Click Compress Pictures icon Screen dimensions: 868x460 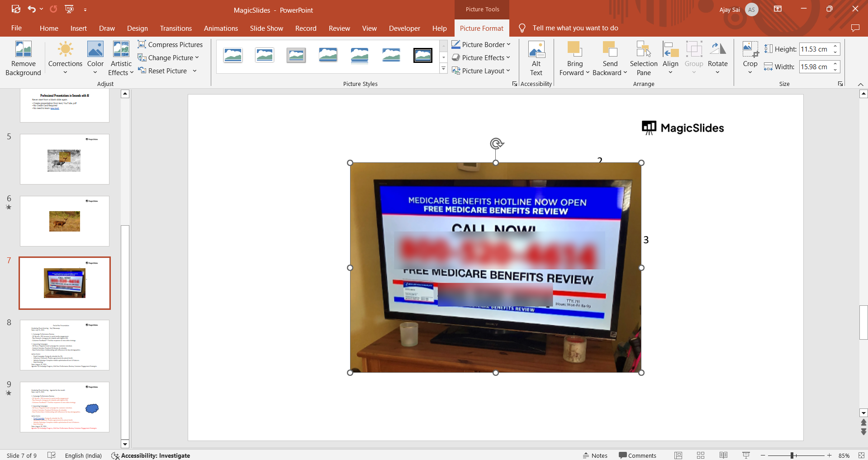click(142, 44)
